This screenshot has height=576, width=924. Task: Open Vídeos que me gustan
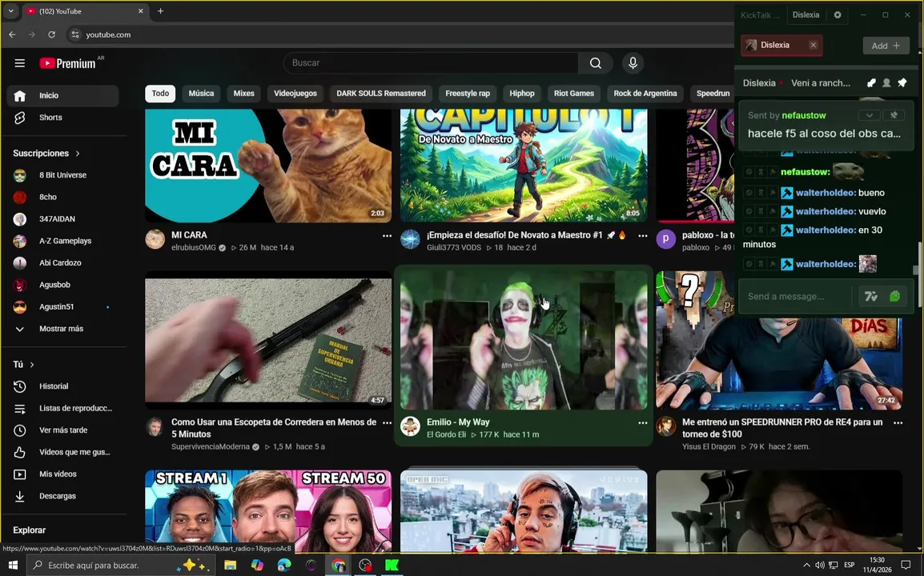point(62,452)
